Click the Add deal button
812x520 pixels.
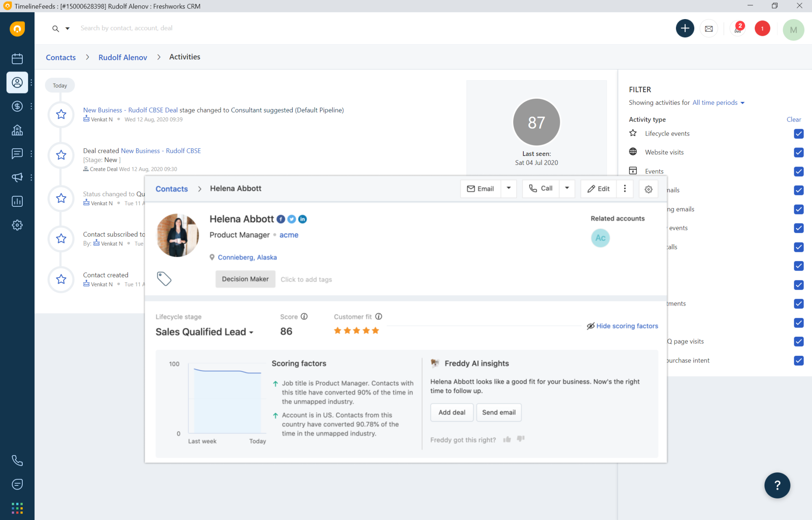pos(451,412)
